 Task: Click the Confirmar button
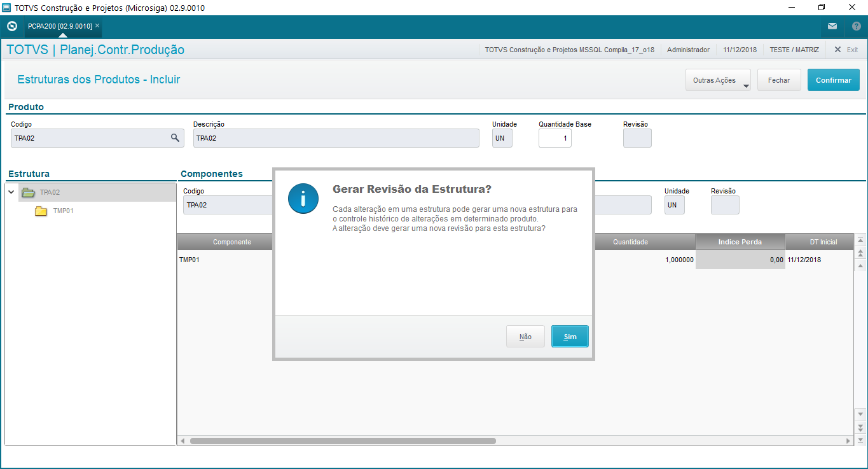tap(834, 80)
